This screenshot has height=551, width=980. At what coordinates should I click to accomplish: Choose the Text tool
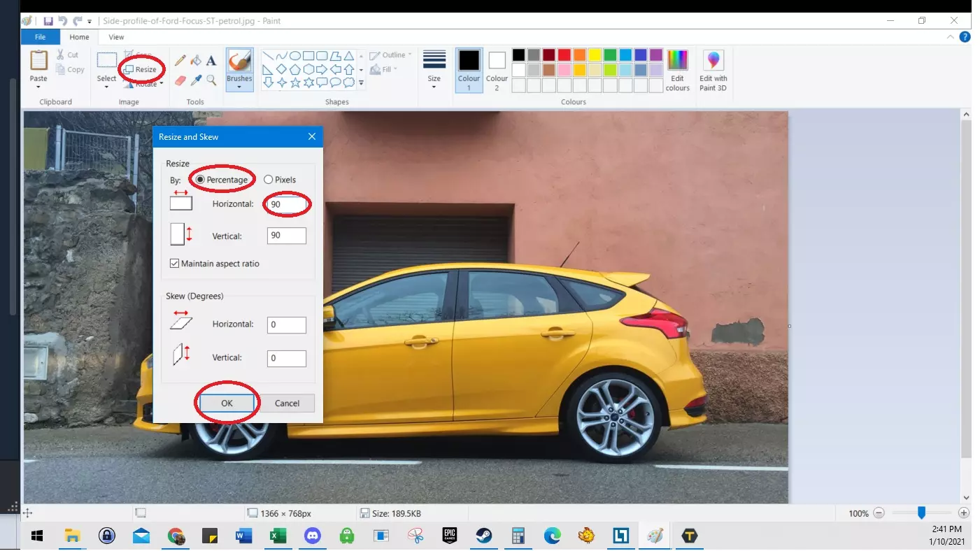211,61
